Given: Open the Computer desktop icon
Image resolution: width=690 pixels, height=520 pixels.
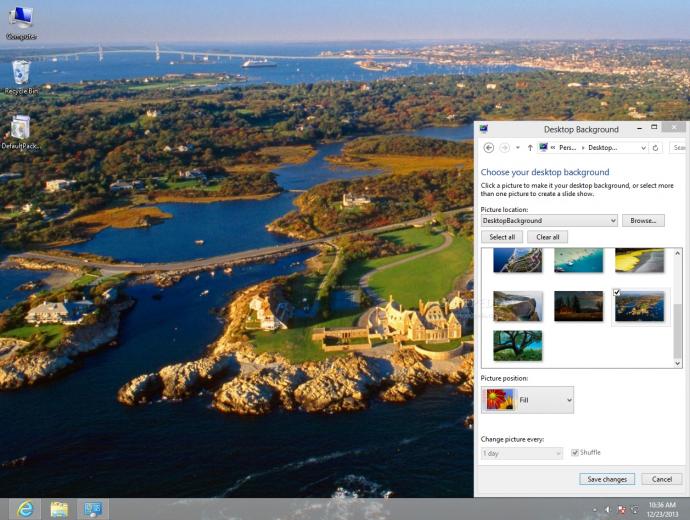Looking at the screenshot, I should 21,23.
